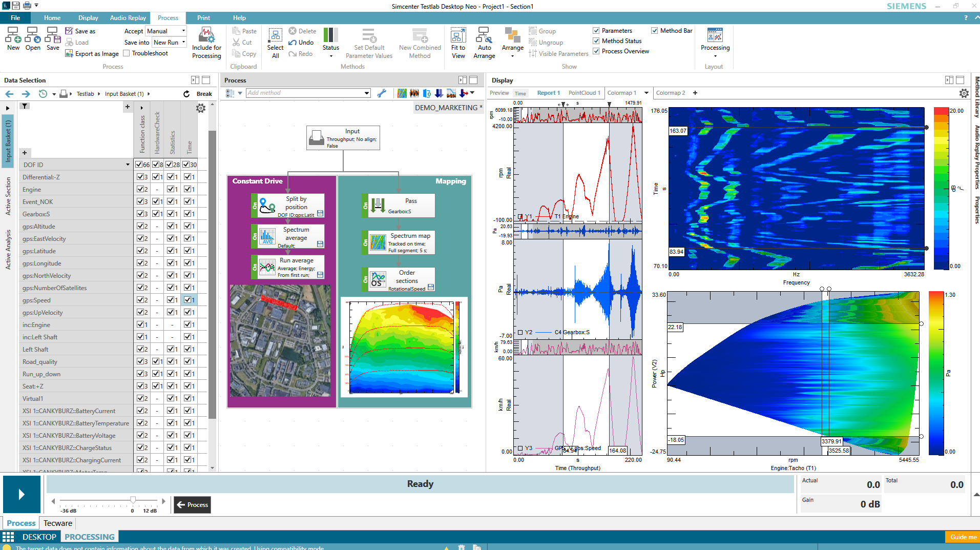This screenshot has height=550, width=980.
Task: Switch to the Audio Replay ribbon tab
Action: tap(128, 18)
